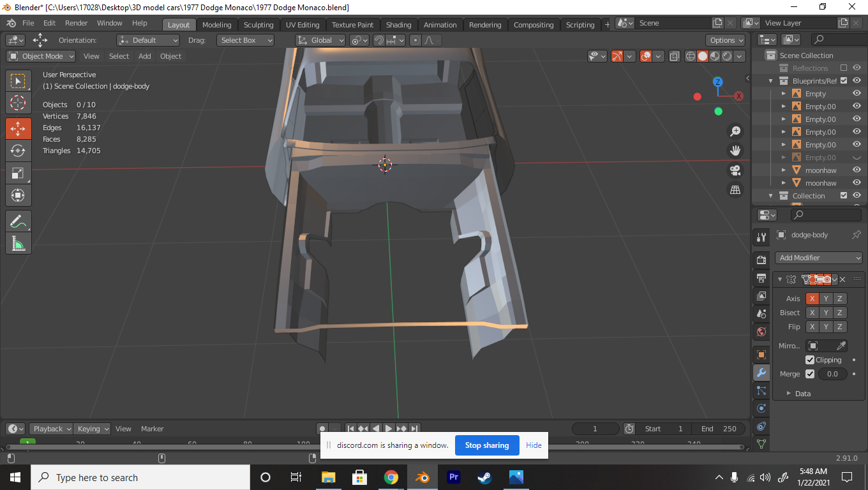Select the Rotate tool

coord(18,151)
